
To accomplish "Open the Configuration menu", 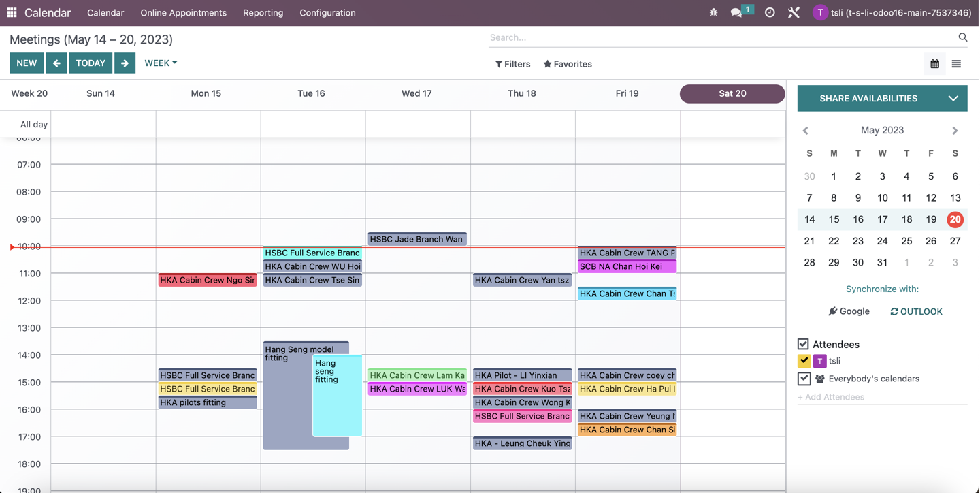I will (x=327, y=12).
